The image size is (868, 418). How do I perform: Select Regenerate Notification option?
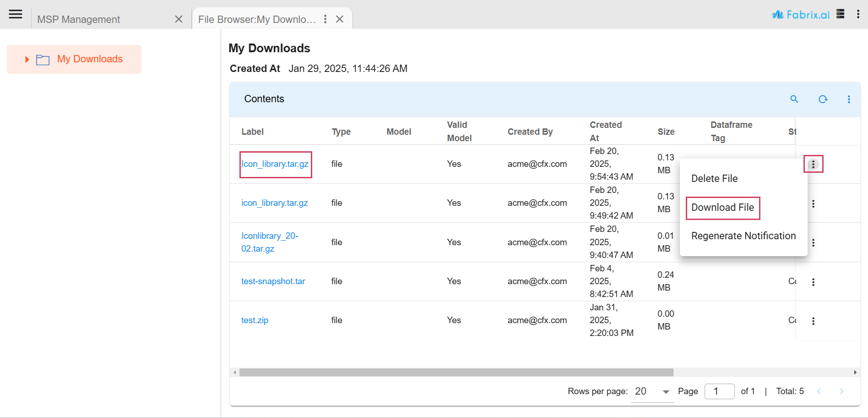tap(743, 236)
